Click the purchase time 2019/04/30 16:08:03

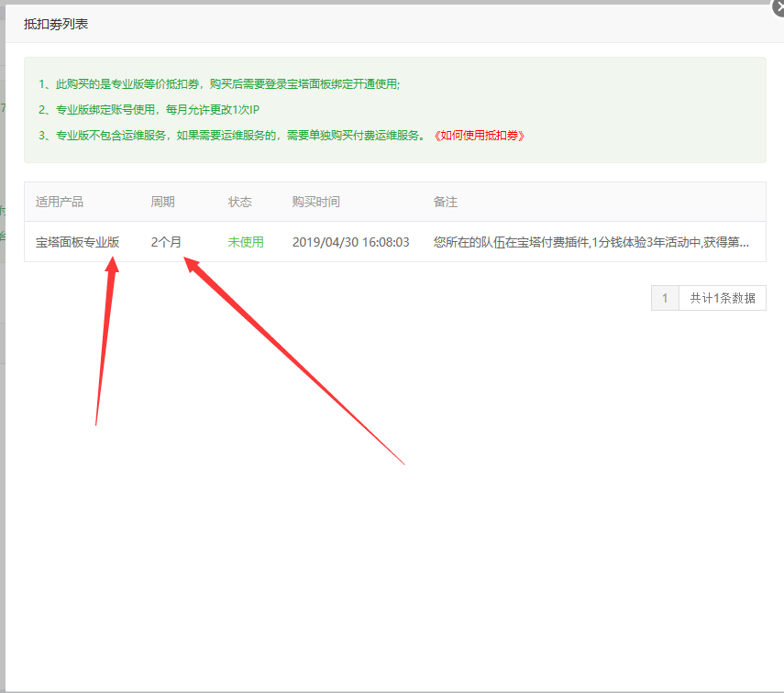coord(350,242)
